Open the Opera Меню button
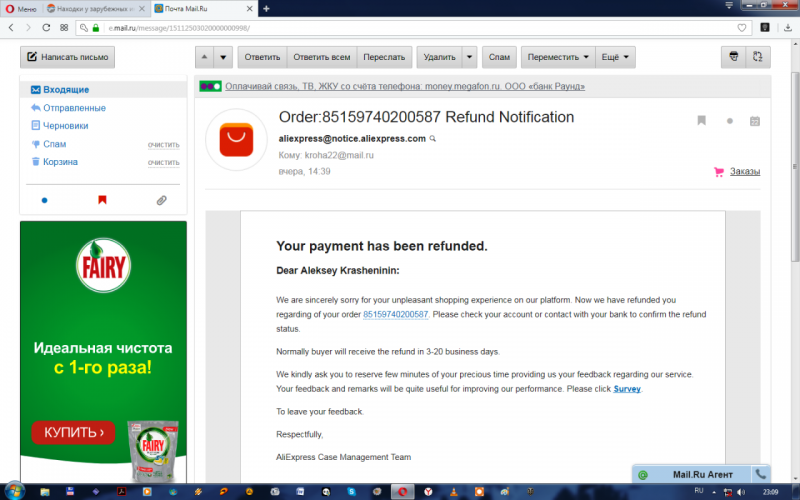The width and height of the screenshot is (800, 500). tap(21, 9)
